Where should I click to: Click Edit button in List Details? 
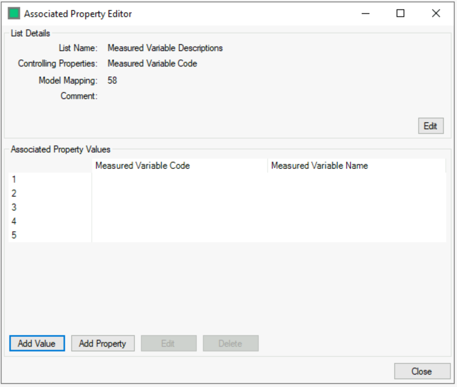point(431,126)
